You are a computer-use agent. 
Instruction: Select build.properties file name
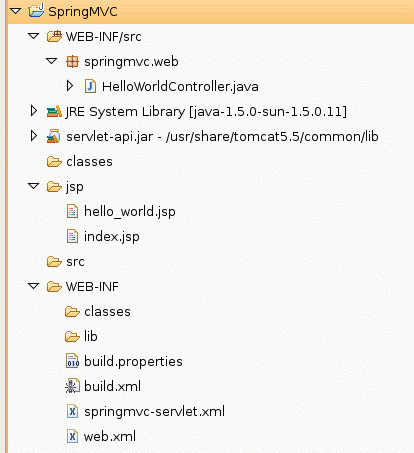coord(133,362)
